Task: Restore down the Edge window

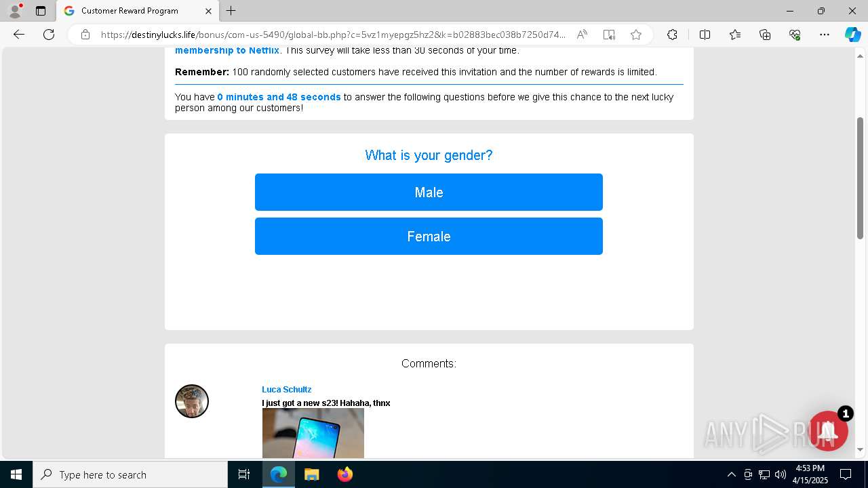Action: 821,11
